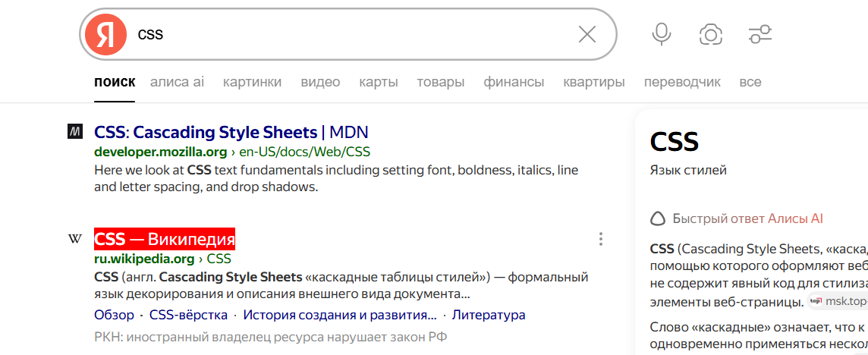
Task: Click the msk.top source badge in the answer
Action: click(x=837, y=302)
